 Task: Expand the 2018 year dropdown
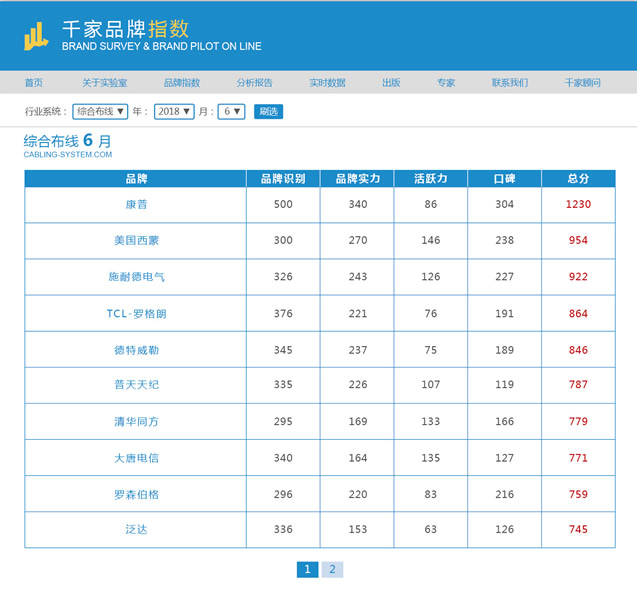pos(174,112)
